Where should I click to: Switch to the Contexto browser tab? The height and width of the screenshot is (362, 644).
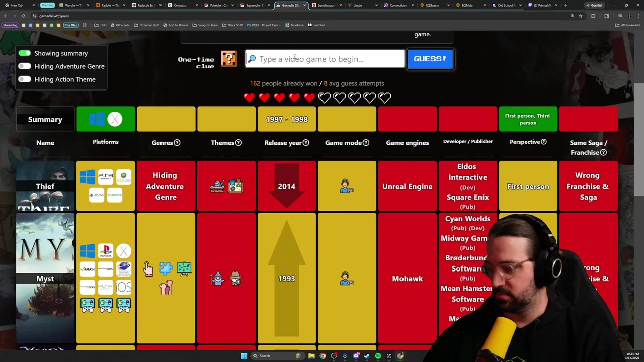(180, 5)
